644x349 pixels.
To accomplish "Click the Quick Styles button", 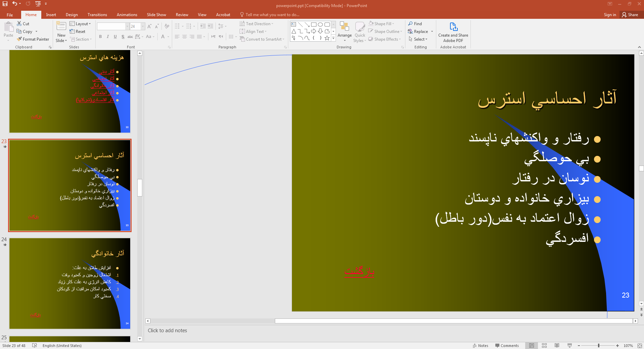I will click(360, 32).
